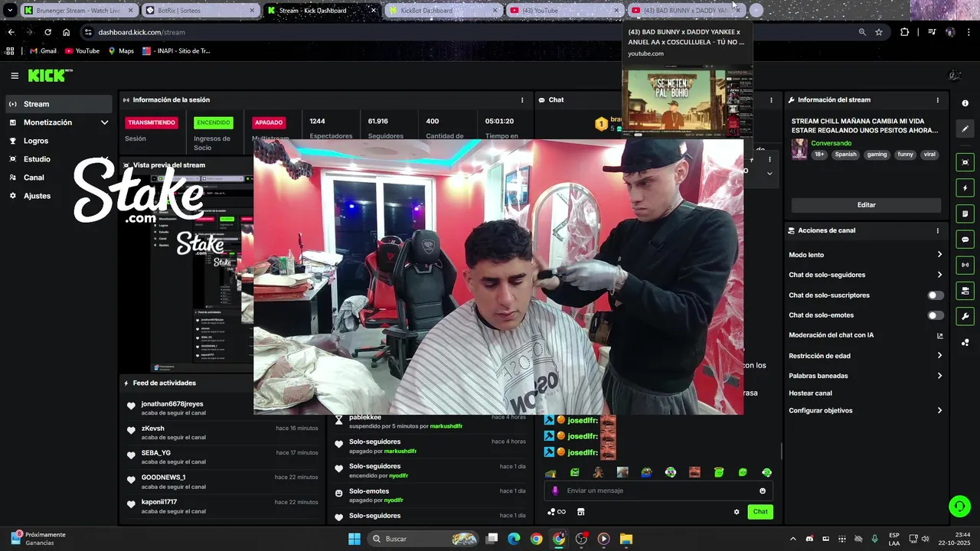The image size is (980, 551).
Task: Toggle the chat bubble panel icon in sidebar
Action: pyautogui.click(x=965, y=240)
